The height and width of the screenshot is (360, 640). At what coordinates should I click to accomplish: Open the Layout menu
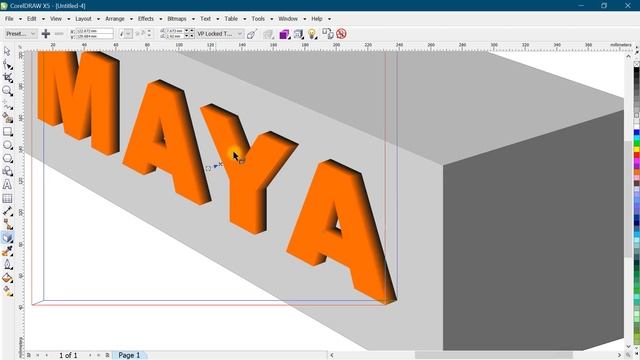pos(83,19)
